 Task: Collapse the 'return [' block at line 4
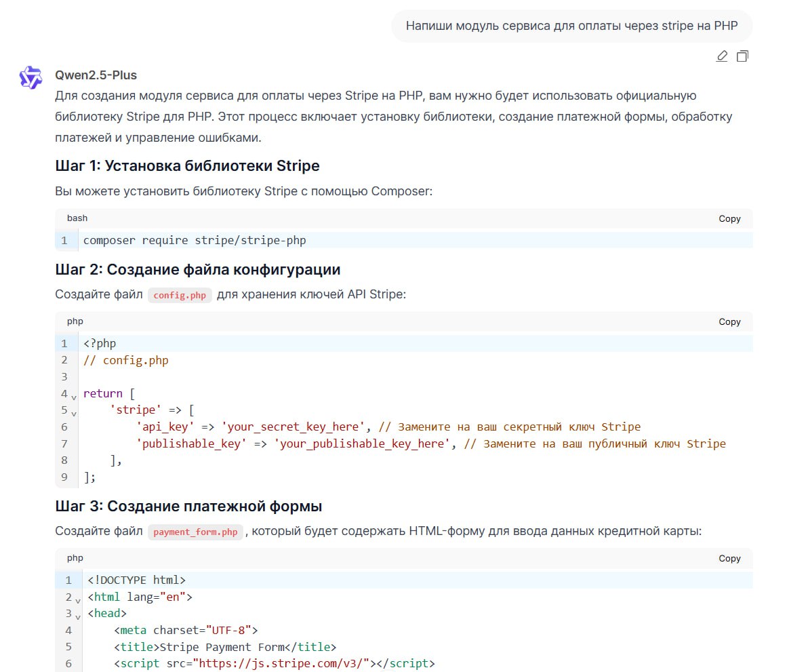(74, 396)
